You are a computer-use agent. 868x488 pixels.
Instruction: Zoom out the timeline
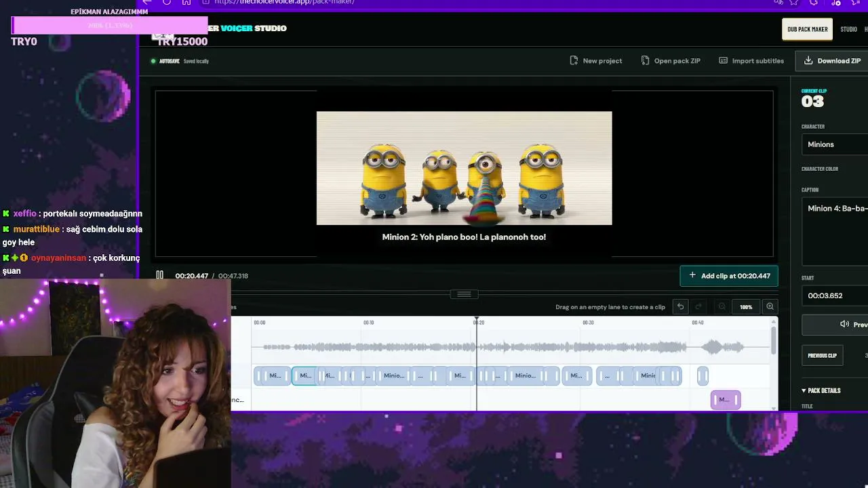click(x=722, y=307)
